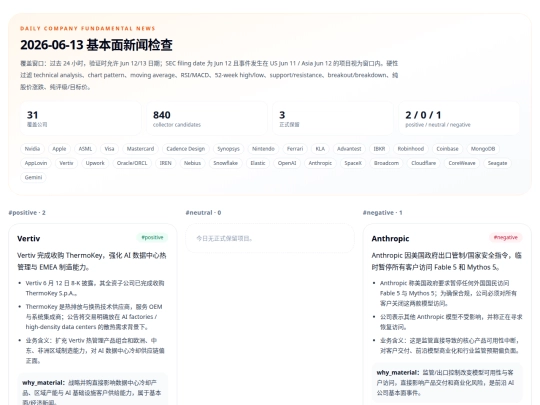Image resolution: width=540 pixels, height=405 pixels.
Task: Click the Cadence Design tag
Action: [x=186, y=149]
